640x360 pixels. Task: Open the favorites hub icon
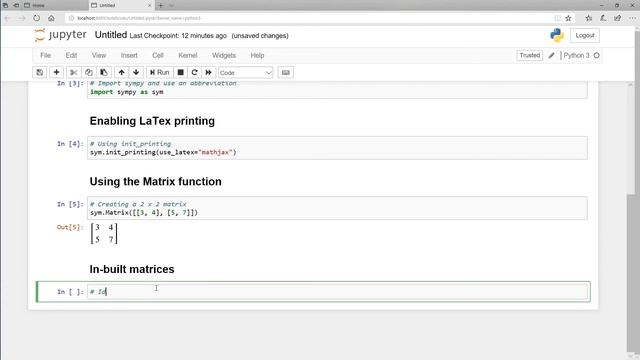coord(588,18)
